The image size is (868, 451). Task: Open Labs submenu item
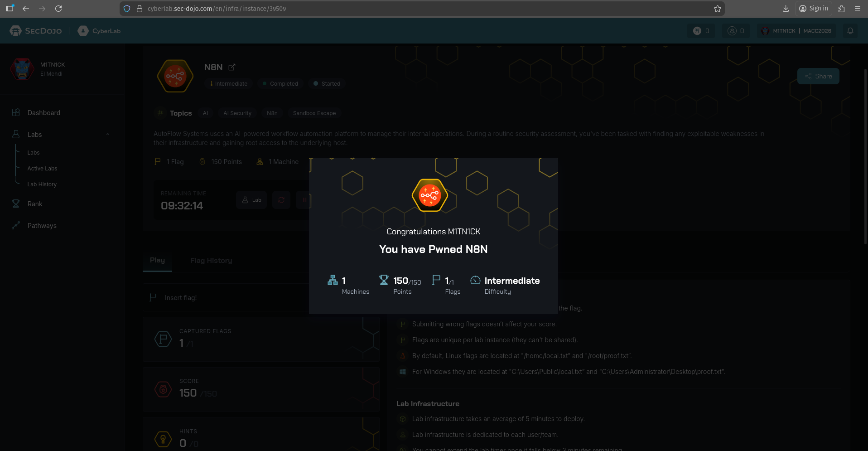coord(34,153)
